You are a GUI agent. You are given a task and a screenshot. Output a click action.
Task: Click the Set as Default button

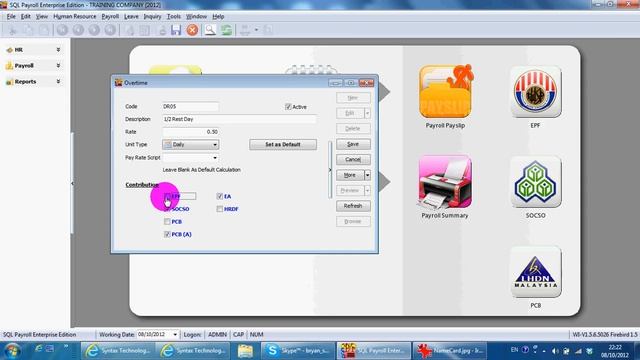click(283, 144)
